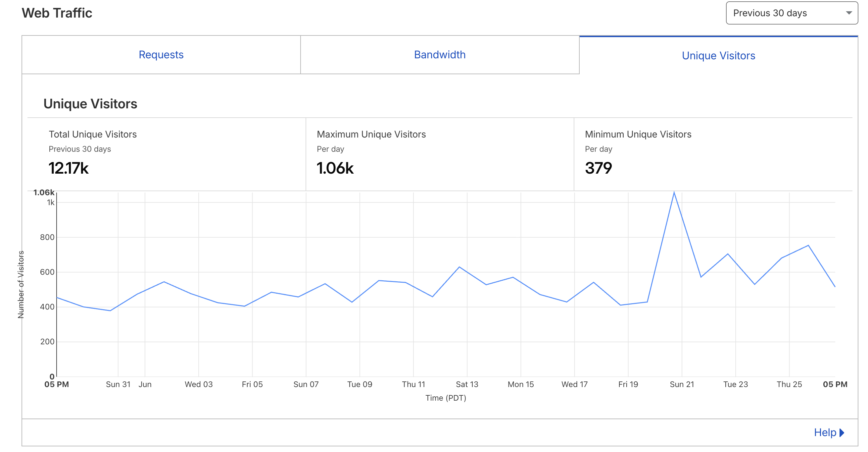Click the Sun 31 axis label
This screenshot has width=868, height=452.
click(118, 384)
